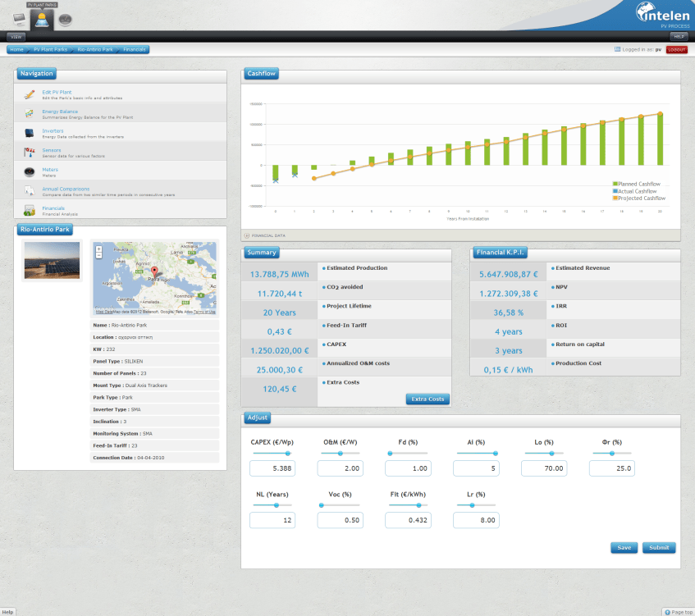
Task: Zoom out on the map
Action: 99,255
